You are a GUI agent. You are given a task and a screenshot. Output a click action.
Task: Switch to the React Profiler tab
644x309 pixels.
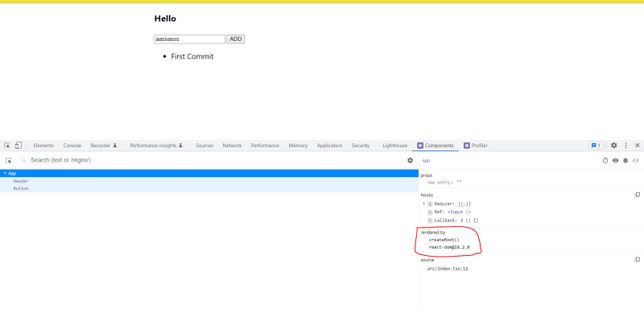476,146
